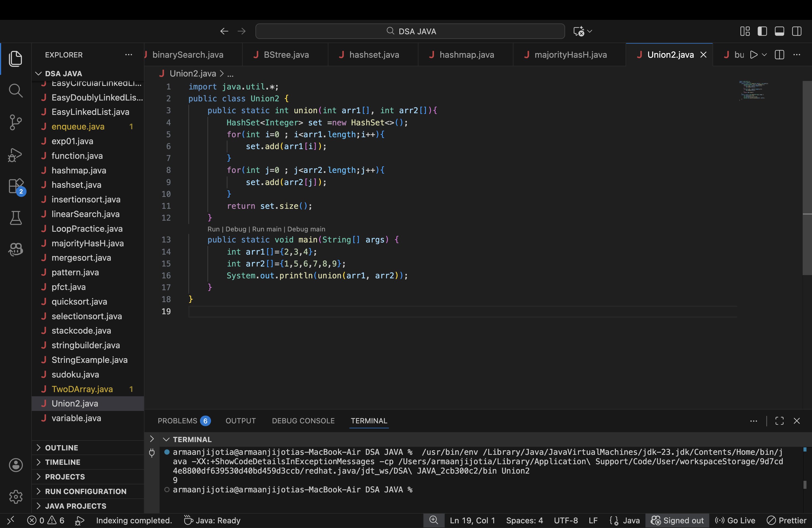Image resolution: width=812 pixels, height=528 pixels.
Task: Click the DSA JAVA command center search
Action: pos(410,31)
